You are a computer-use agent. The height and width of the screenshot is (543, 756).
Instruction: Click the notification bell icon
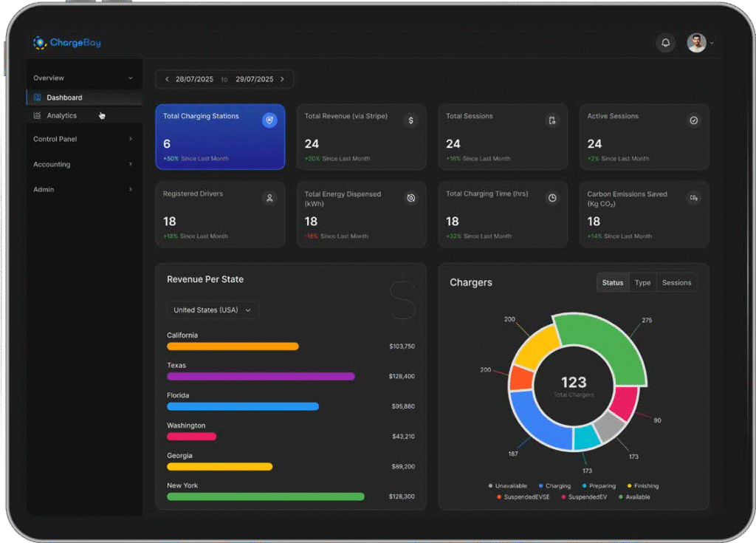665,43
